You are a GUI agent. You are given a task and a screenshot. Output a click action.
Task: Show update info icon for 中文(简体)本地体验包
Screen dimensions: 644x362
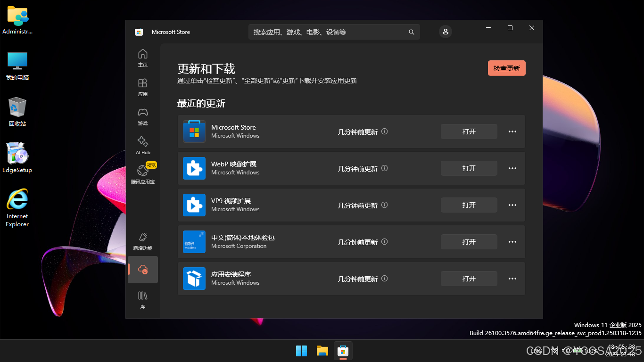(x=384, y=242)
